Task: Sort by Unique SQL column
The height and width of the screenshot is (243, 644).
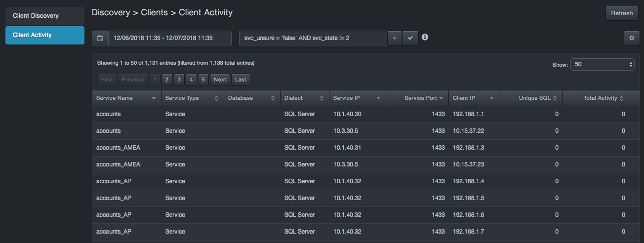Action: (x=530, y=98)
